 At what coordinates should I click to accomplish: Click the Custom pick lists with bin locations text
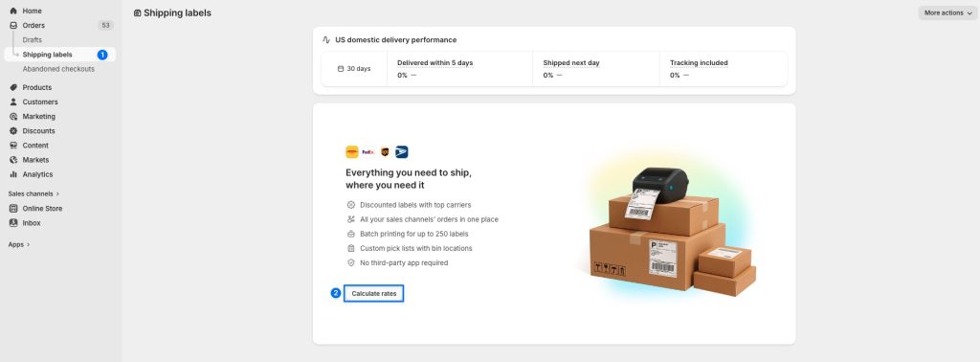[416, 248]
